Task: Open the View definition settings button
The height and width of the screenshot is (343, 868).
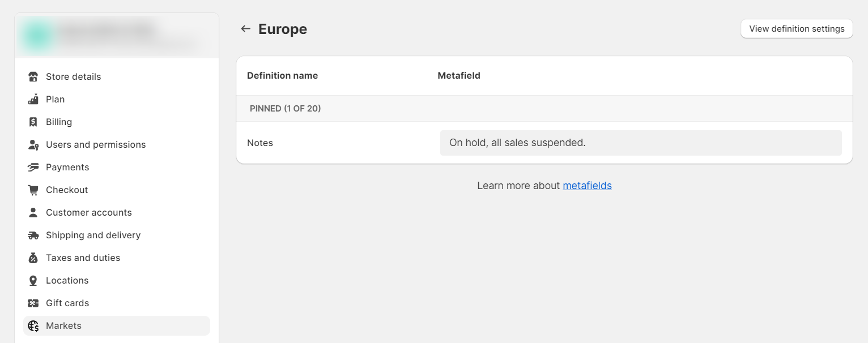Action: 797,28
